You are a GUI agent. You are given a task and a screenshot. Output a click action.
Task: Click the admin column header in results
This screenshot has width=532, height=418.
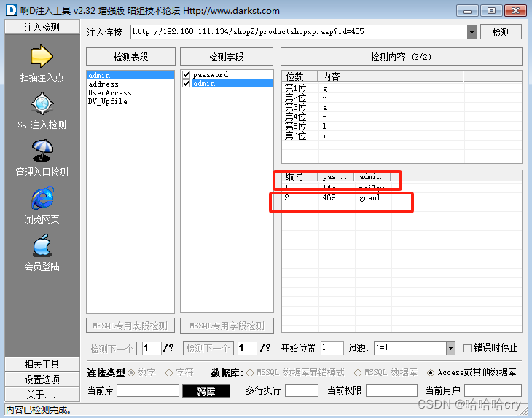[372, 176]
